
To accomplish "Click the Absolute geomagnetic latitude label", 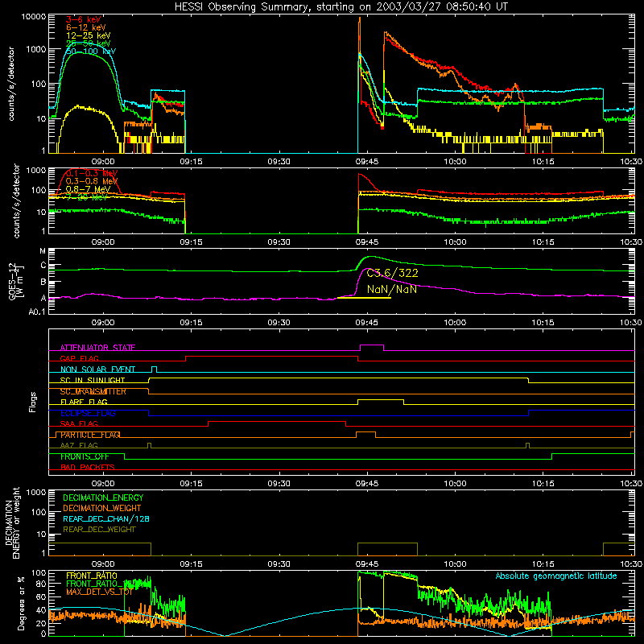I will point(556,576).
